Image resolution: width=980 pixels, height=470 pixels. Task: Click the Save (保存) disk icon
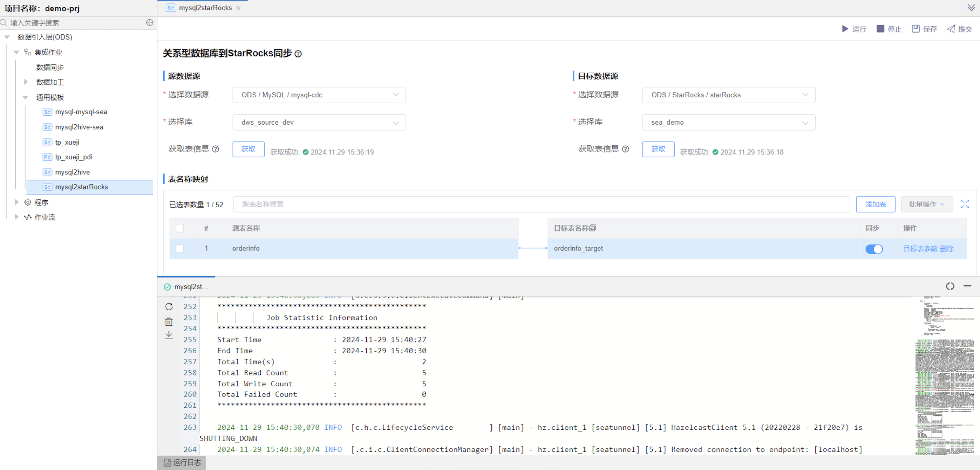click(916, 29)
